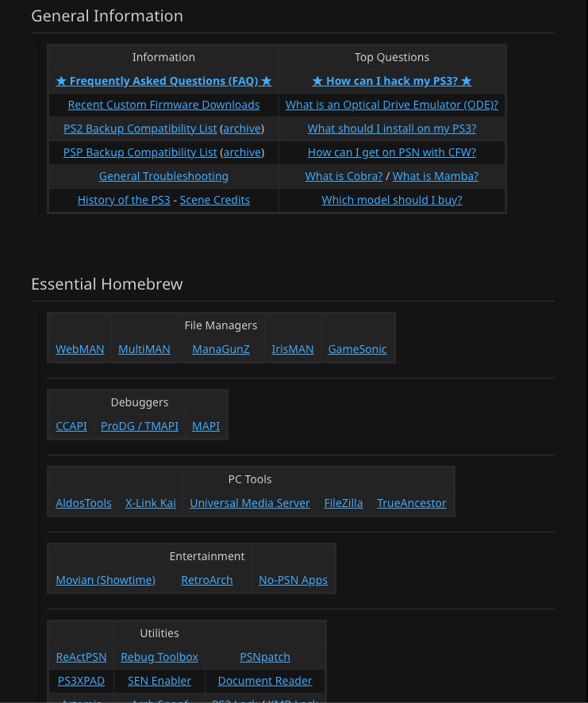This screenshot has height=703, width=588.
Task: Open archive link in the PS2 Backup row
Action: click(x=242, y=129)
